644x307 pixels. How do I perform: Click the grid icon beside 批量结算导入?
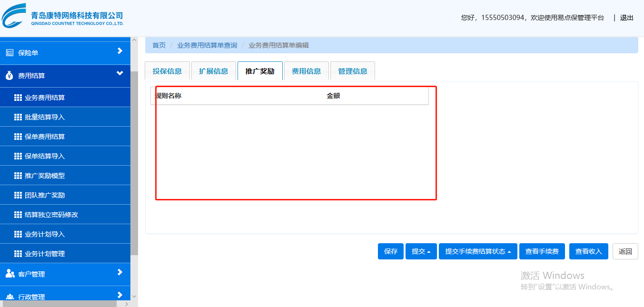coord(18,117)
